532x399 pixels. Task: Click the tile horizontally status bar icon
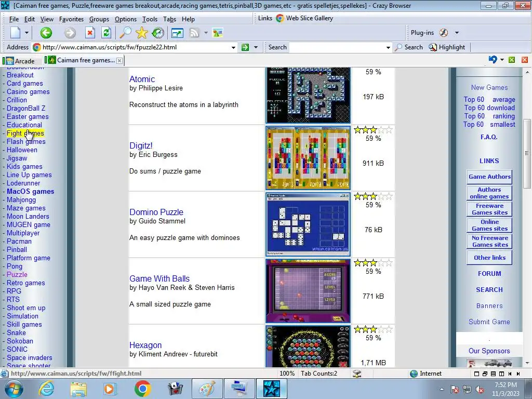pos(494,374)
